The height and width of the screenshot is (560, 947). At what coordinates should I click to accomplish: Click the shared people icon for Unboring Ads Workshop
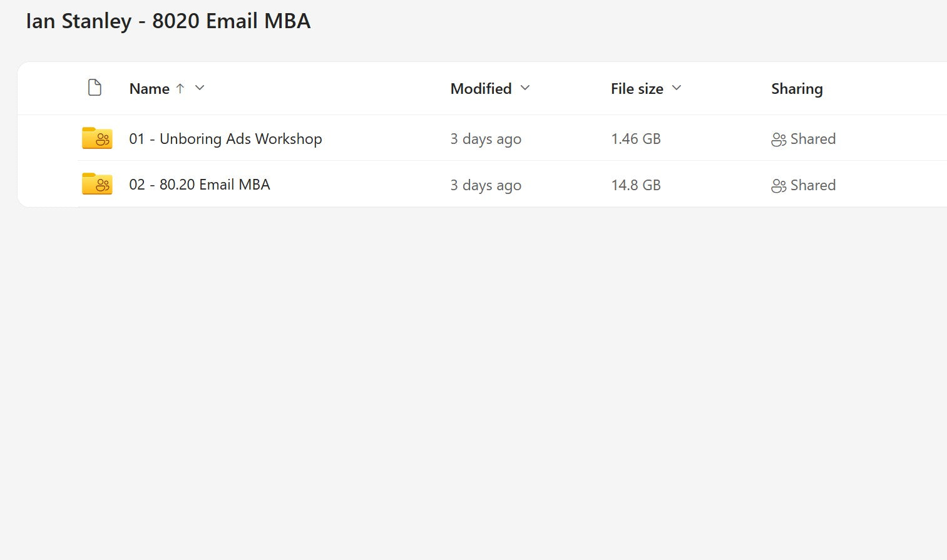779,140
